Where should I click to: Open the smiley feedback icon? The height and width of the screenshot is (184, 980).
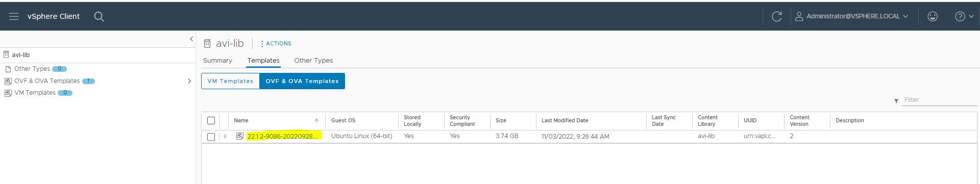coord(932,16)
